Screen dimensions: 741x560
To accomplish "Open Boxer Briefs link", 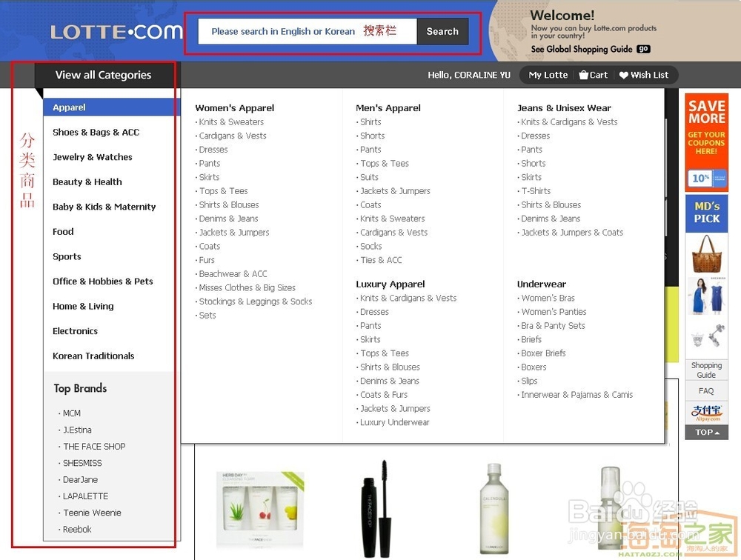I will point(543,353).
